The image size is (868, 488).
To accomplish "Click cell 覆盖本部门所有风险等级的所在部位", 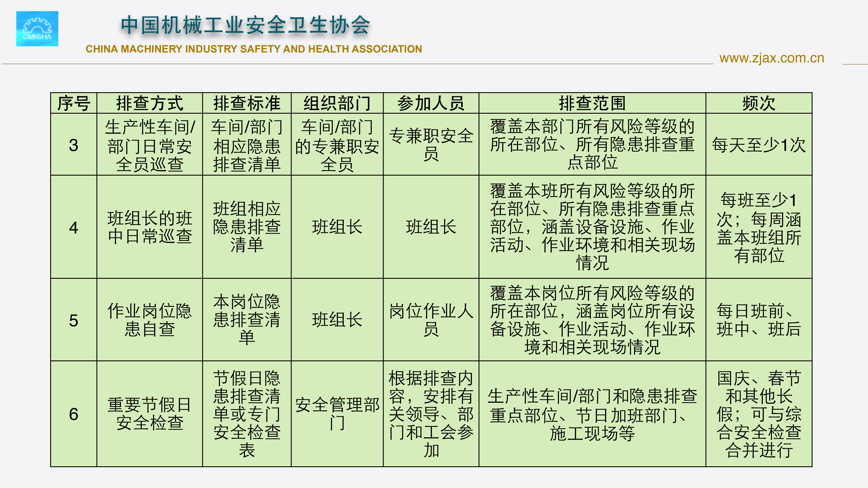I will point(592,145).
